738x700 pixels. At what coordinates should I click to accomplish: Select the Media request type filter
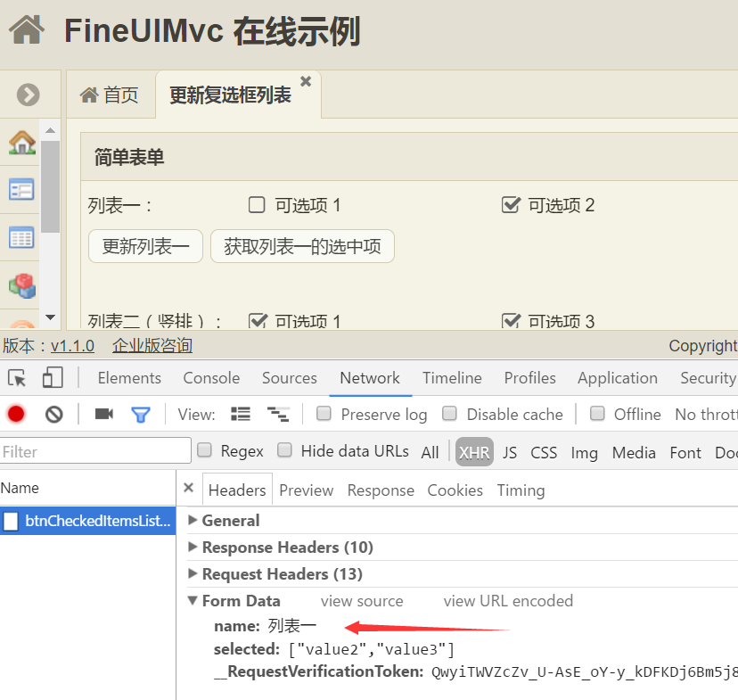click(x=634, y=452)
